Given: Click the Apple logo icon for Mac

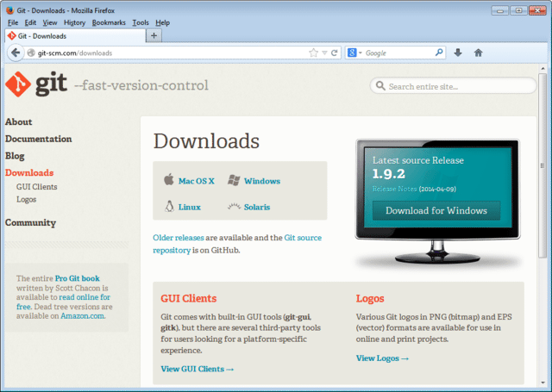Looking at the screenshot, I should [169, 180].
